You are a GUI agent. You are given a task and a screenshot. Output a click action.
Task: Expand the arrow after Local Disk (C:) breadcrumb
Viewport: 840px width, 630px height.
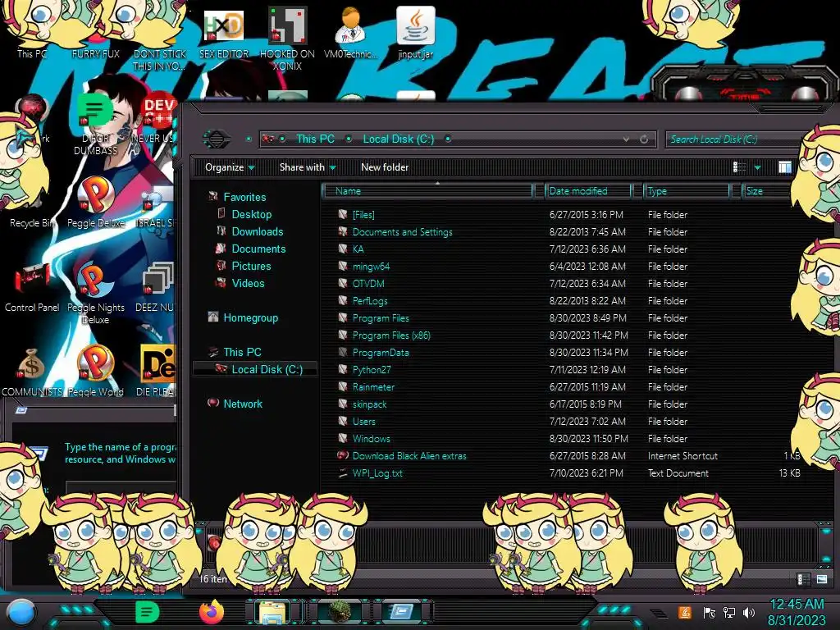pos(448,139)
